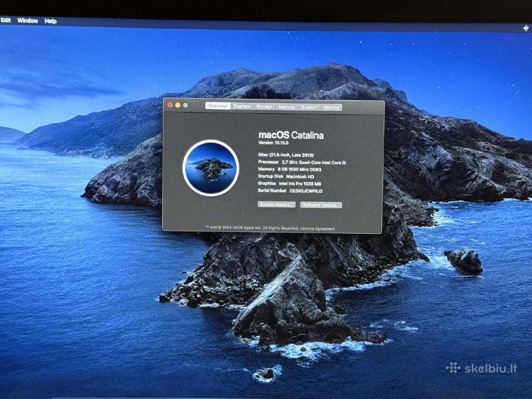This screenshot has width=532, height=399.
Task: Open the Edit menu in menu bar
Action: coord(6,20)
